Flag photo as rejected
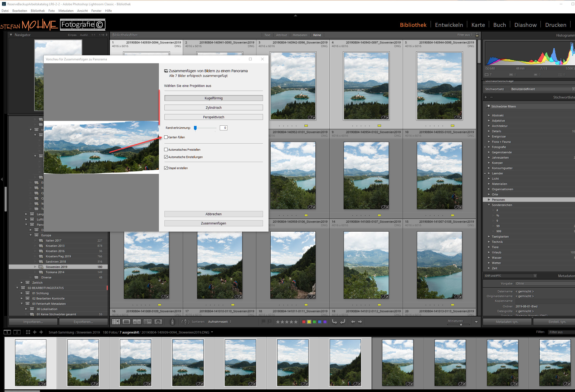Image resolution: width=575 pixels, height=392 pixels. pyautogui.click(x=270, y=322)
